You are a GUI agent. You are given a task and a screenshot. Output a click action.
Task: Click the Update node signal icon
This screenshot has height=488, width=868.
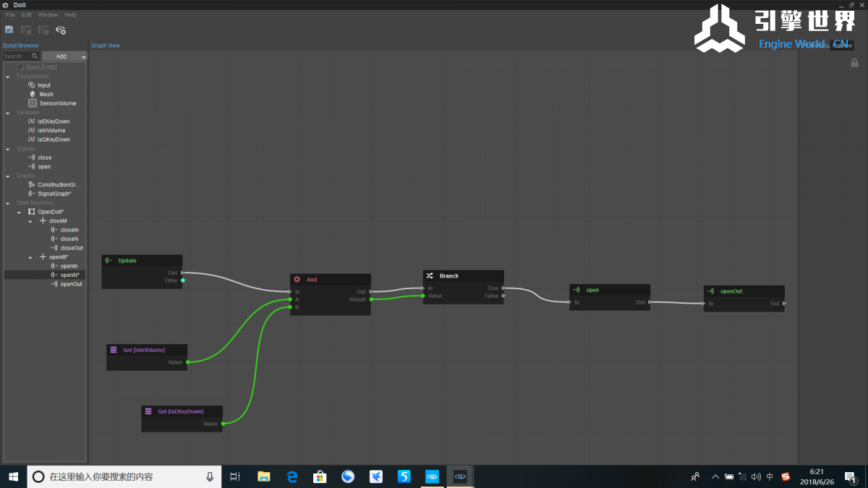click(109, 260)
